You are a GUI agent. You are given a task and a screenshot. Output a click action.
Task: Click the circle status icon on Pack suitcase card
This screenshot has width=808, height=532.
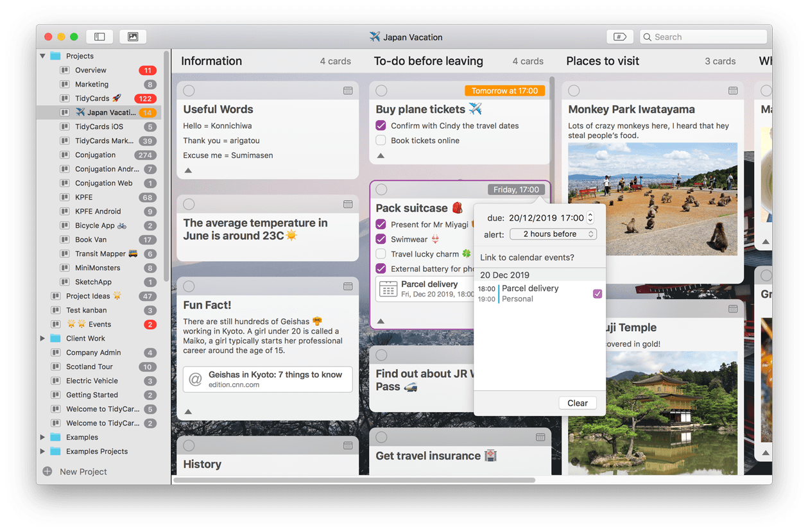[x=382, y=189]
